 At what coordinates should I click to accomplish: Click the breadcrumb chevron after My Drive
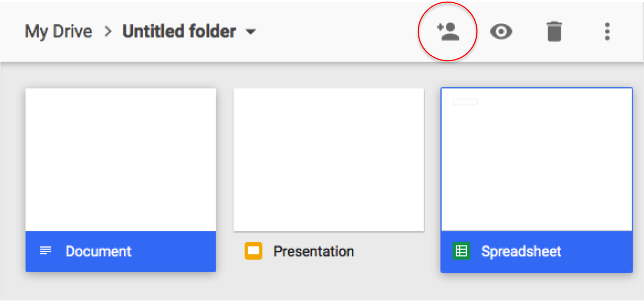click(x=108, y=32)
